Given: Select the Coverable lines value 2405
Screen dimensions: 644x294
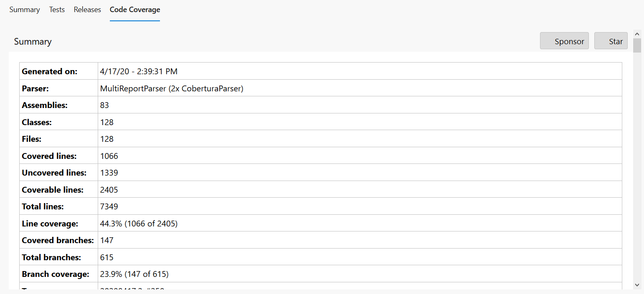Looking at the screenshot, I should coord(109,190).
